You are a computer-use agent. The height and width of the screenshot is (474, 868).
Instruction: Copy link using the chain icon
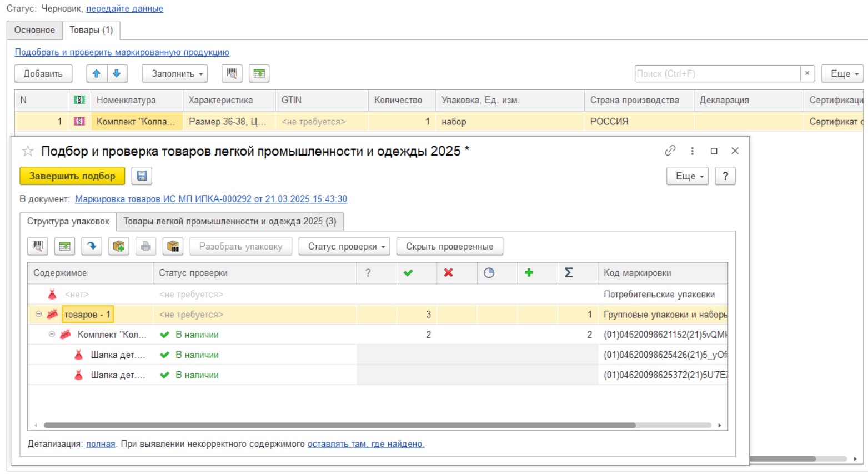coord(670,151)
